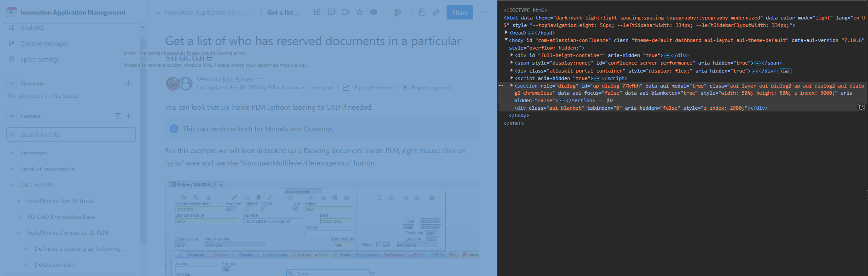Click the video record camera icon

tap(345, 12)
